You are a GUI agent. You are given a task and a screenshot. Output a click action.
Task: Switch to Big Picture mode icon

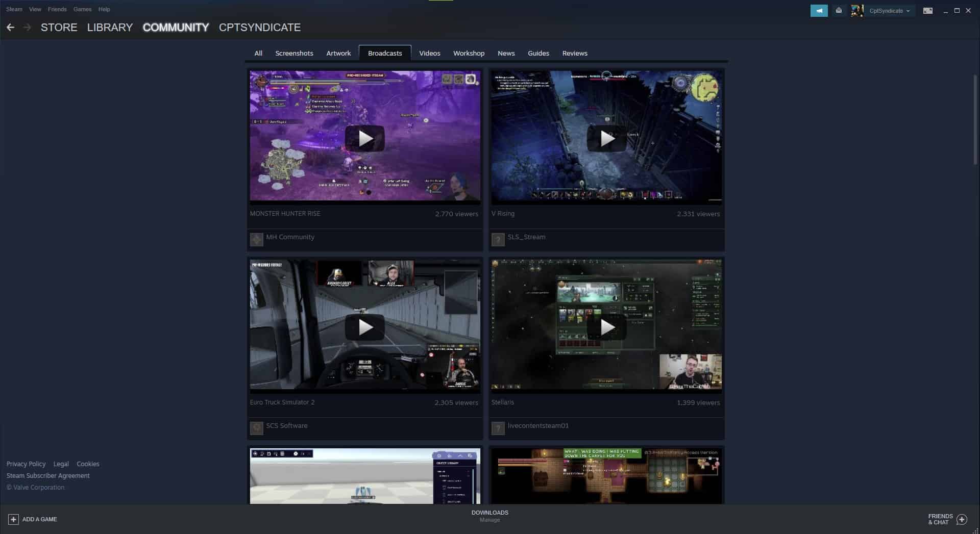[x=928, y=10]
